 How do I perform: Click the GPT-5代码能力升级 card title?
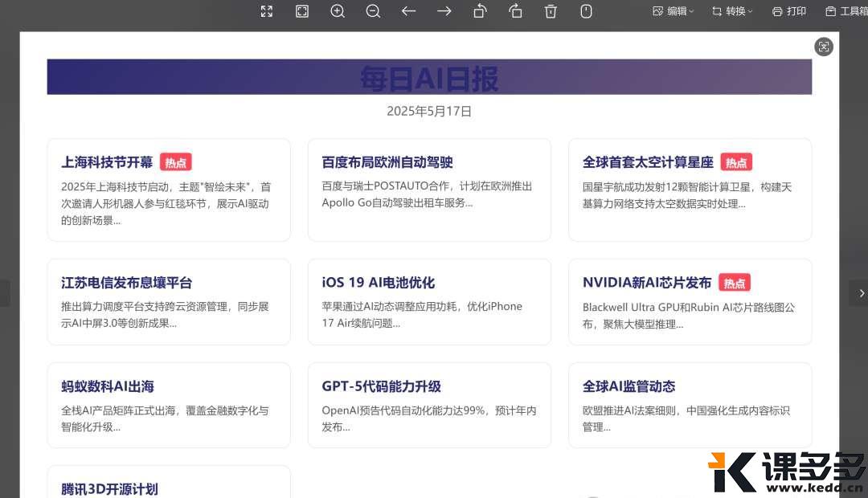pyautogui.click(x=382, y=386)
